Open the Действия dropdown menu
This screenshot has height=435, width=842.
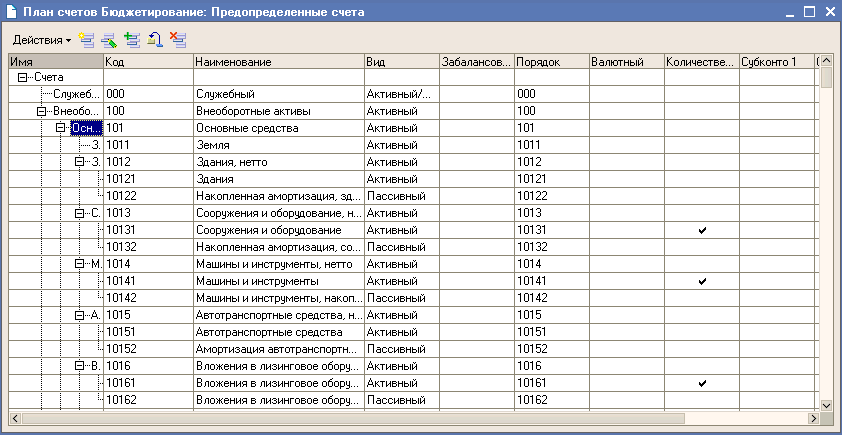point(41,40)
